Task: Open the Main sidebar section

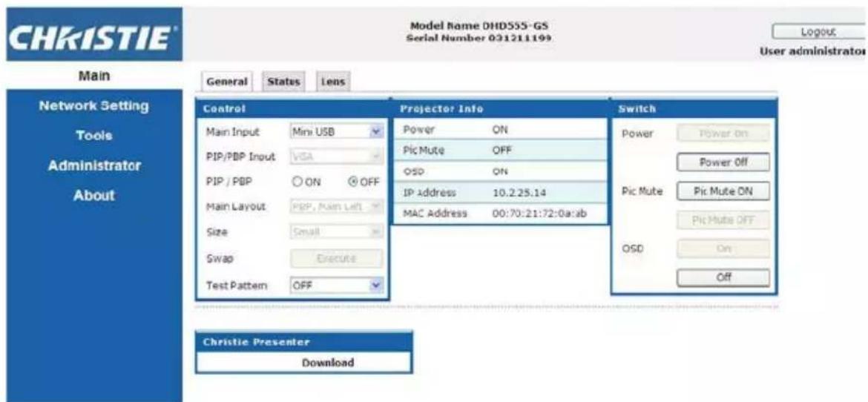Action: click(93, 76)
